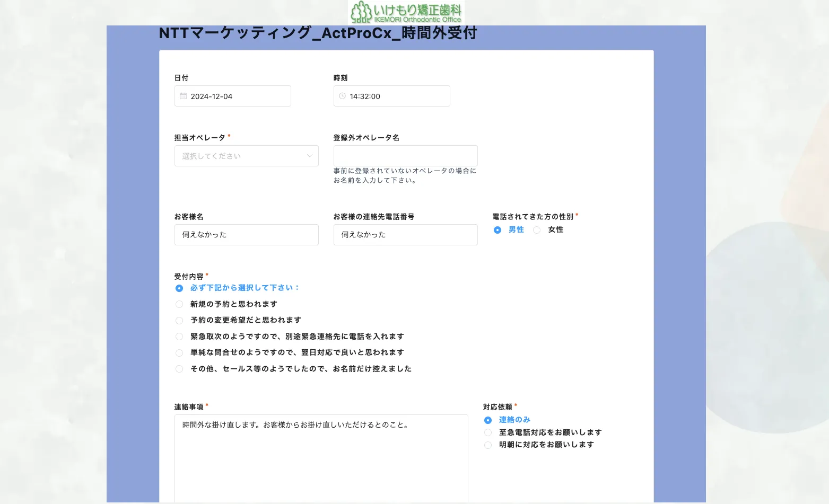The width and height of the screenshot is (829, 504).
Task: Click the 連絡事項 field label
Action: click(189, 407)
